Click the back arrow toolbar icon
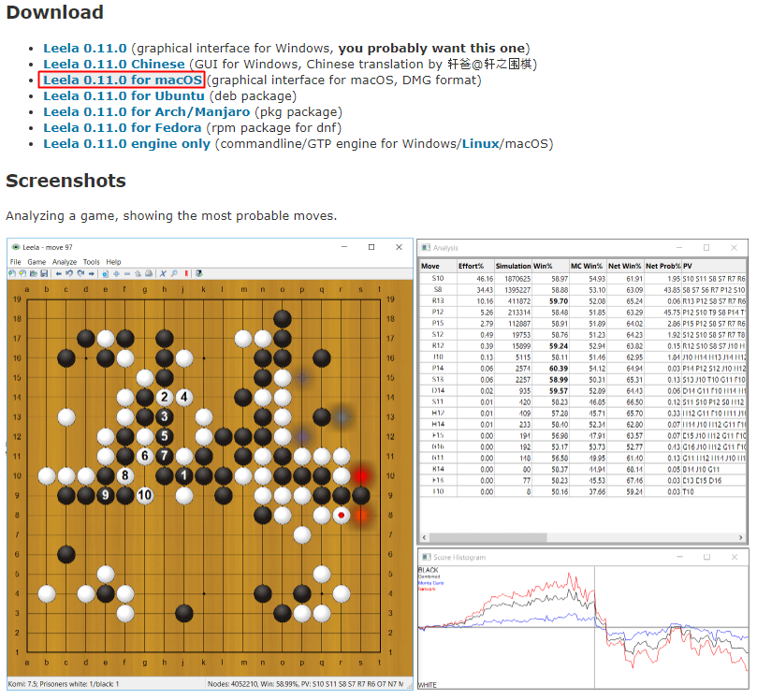Screen dimensions: 757x700 (x=58, y=273)
